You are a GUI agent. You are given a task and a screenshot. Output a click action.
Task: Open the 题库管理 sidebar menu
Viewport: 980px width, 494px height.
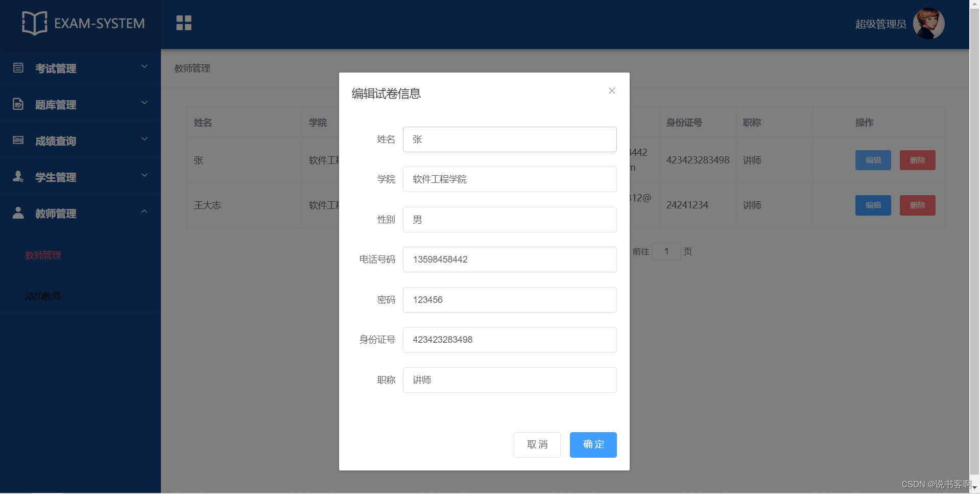click(80, 104)
